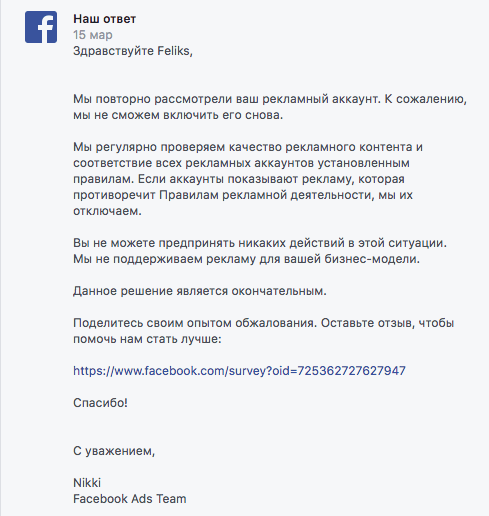This screenshot has height=516, width=489.
Task: Click the closing "С уважением,"
Action: click(x=114, y=451)
